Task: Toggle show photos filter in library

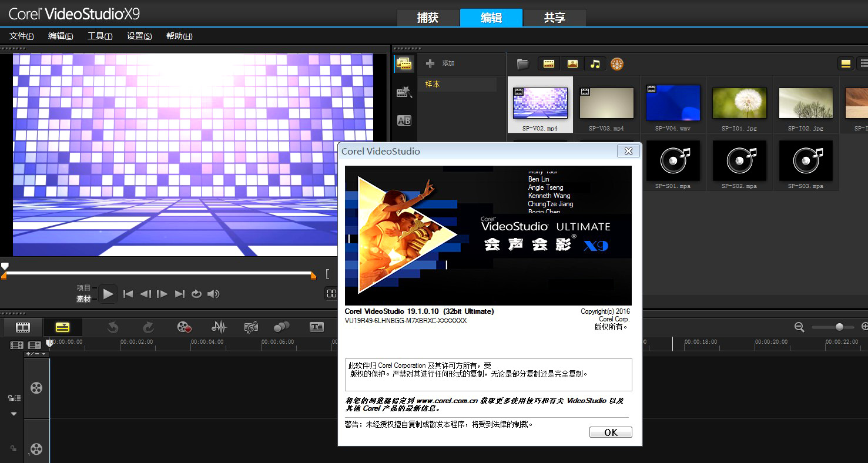Action: (x=572, y=64)
